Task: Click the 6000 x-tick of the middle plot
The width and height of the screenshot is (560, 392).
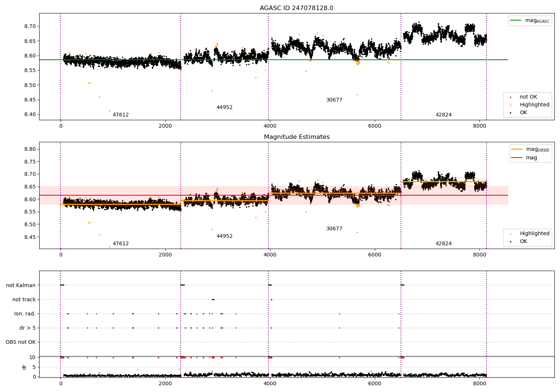Action: [x=375, y=255]
